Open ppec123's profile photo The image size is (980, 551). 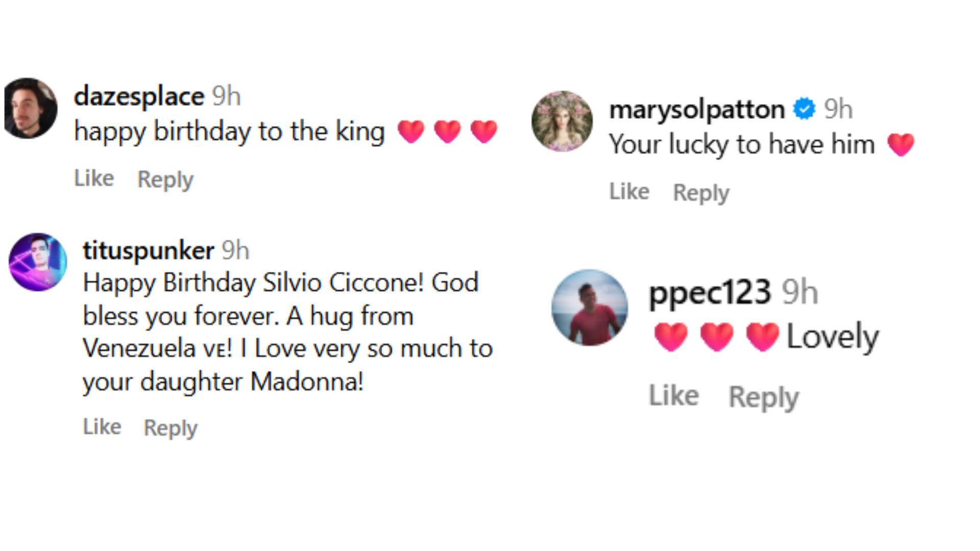(x=590, y=308)
